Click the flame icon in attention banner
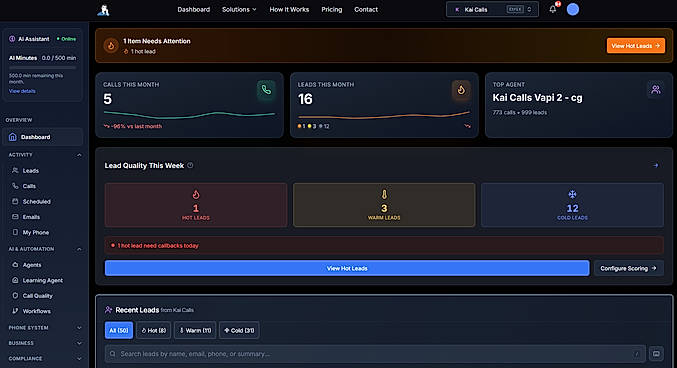The height and width of the screenshot is (368, 677). (x=111, y=45)
